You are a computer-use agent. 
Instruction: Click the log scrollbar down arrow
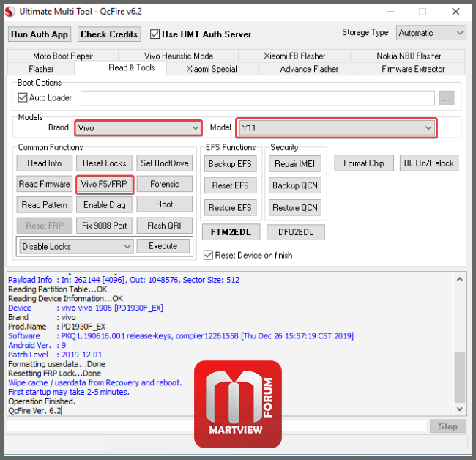pos(460,409)
